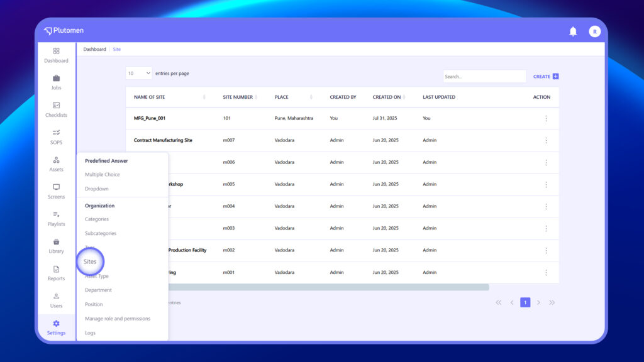644x362 pixels.
Task: Open the Position menu entry
Action: [94, 305]
